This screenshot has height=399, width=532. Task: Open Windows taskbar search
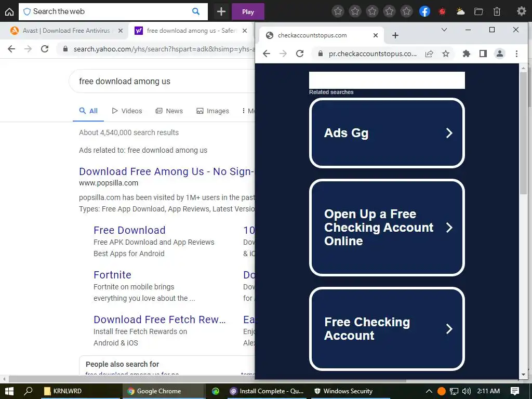pos(28,391)
